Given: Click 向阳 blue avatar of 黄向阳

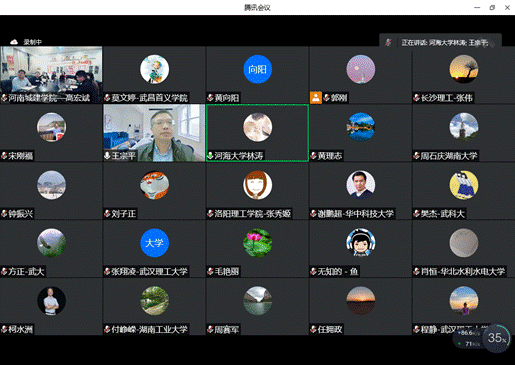Looking at the screenshot, I should coord(257,69).
